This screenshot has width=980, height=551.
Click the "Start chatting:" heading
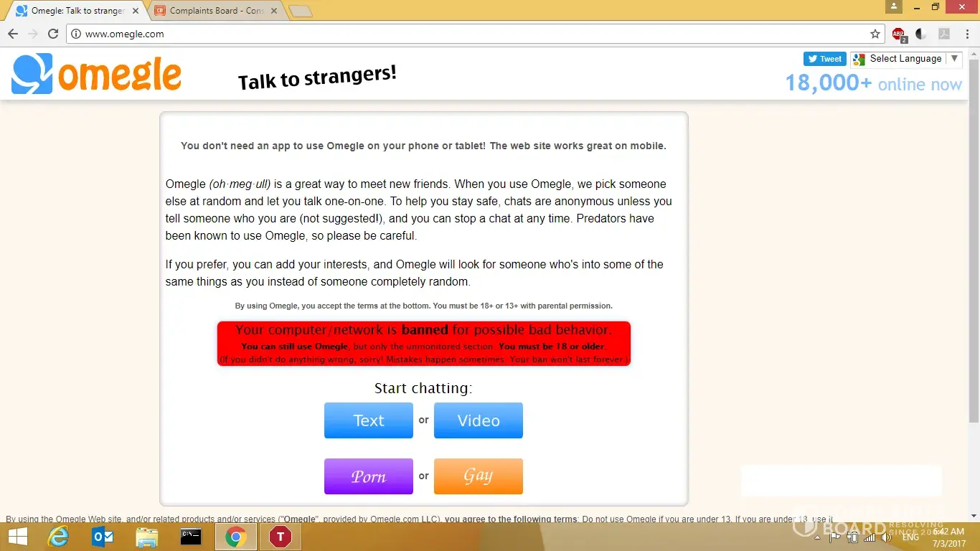click(x=423, y=388)
